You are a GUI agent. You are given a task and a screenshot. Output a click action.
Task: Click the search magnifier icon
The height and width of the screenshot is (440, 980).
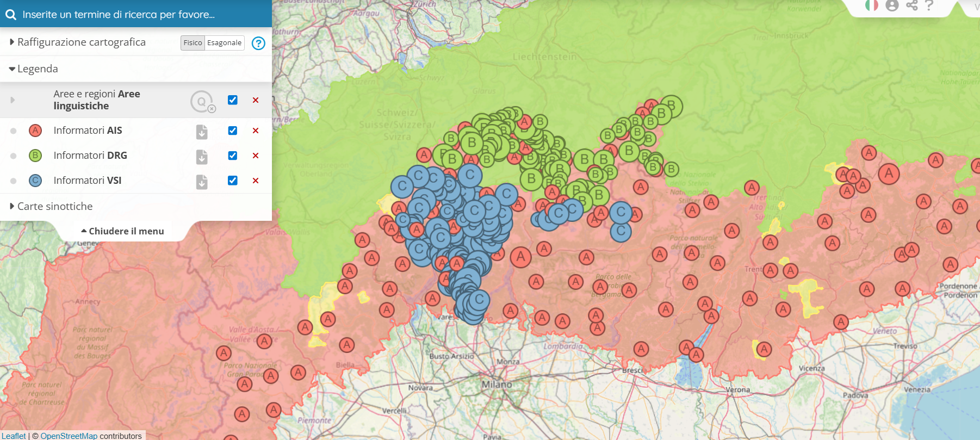click(x=11, y=15)
